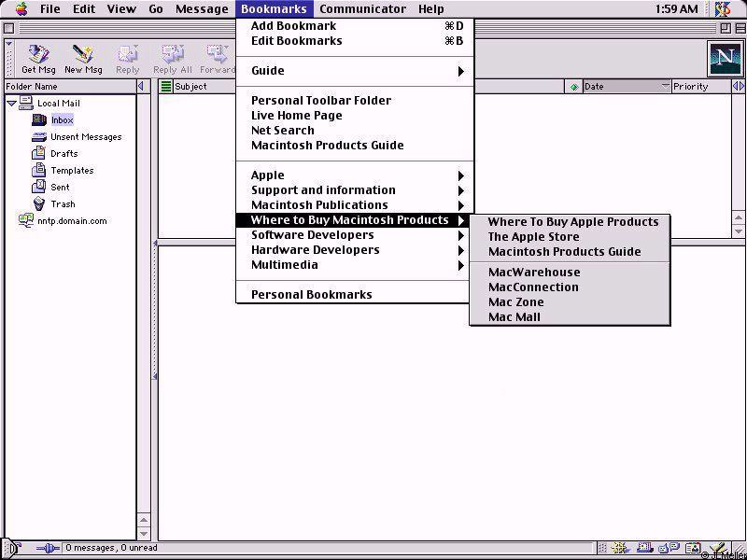Click the Folder Name pane collapse arrow

pyautogui.click(x=141, y=86)
